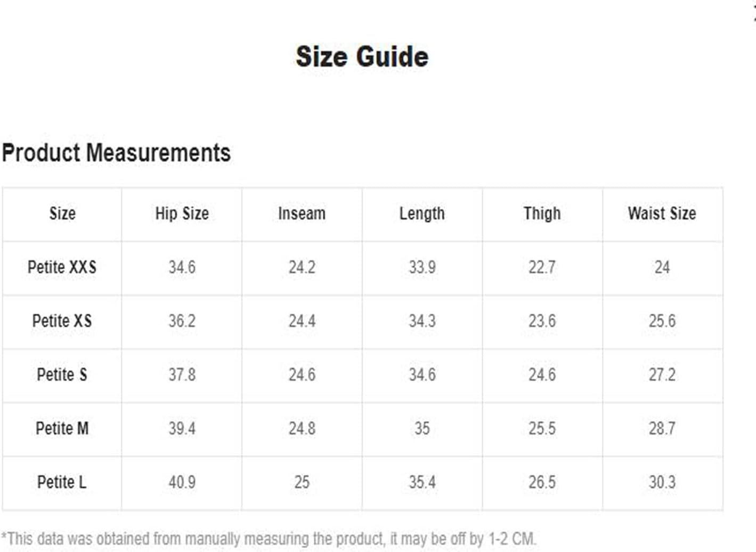Click the Petite L inseam value 25
Screen dimensions: 756x552
point(302,482)
